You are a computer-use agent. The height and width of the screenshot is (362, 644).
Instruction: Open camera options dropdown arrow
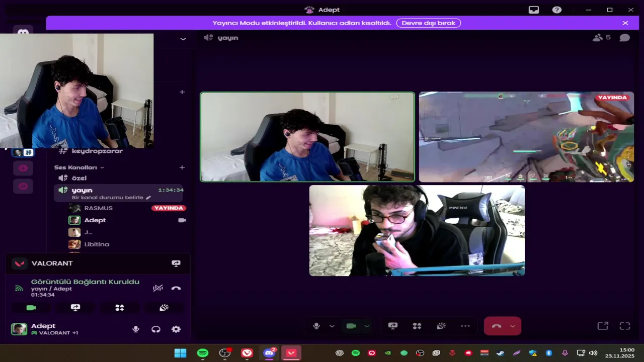367,326
